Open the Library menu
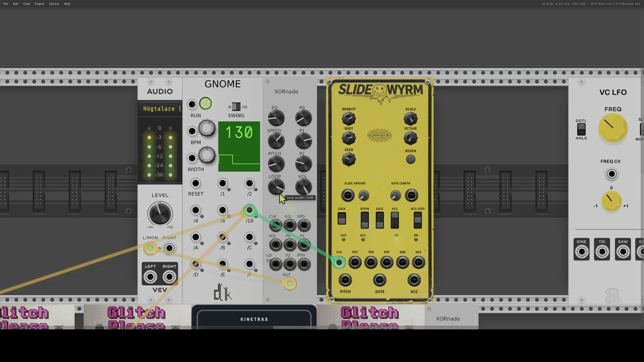644x362 pixels. pyautogui.click(x=54, y=4)
